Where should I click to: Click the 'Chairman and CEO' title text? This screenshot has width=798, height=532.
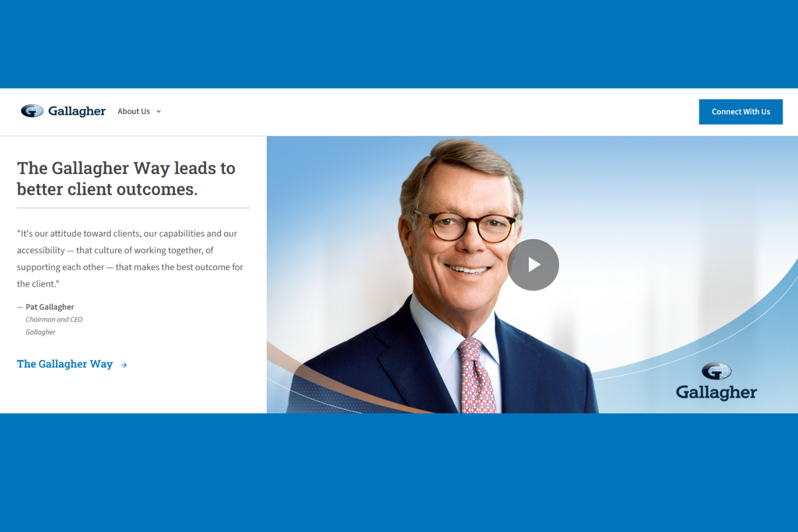click(54, 320)
